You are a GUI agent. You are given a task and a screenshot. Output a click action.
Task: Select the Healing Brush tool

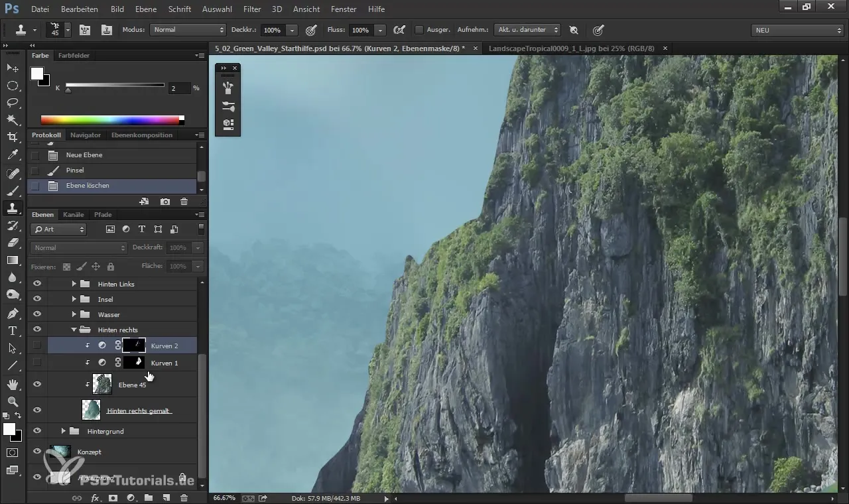click(12, 174)
